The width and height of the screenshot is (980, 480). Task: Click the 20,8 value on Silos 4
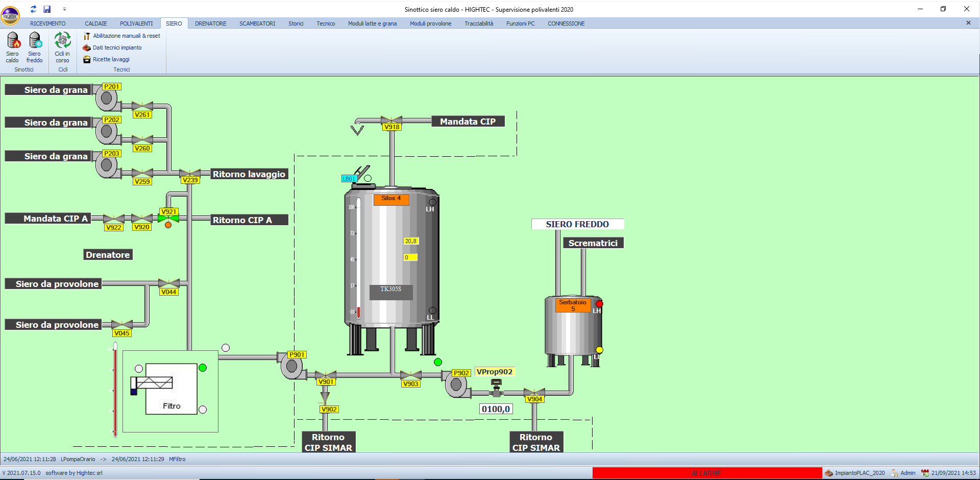point(410,241)
